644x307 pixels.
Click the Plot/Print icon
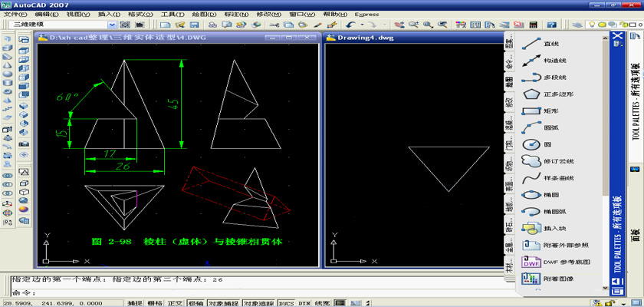pos(212,25)
